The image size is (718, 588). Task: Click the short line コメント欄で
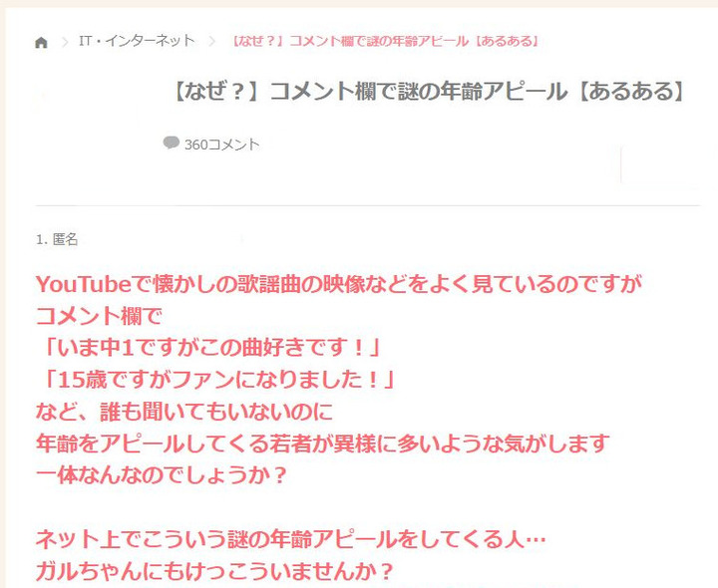[x=99, y=316]
